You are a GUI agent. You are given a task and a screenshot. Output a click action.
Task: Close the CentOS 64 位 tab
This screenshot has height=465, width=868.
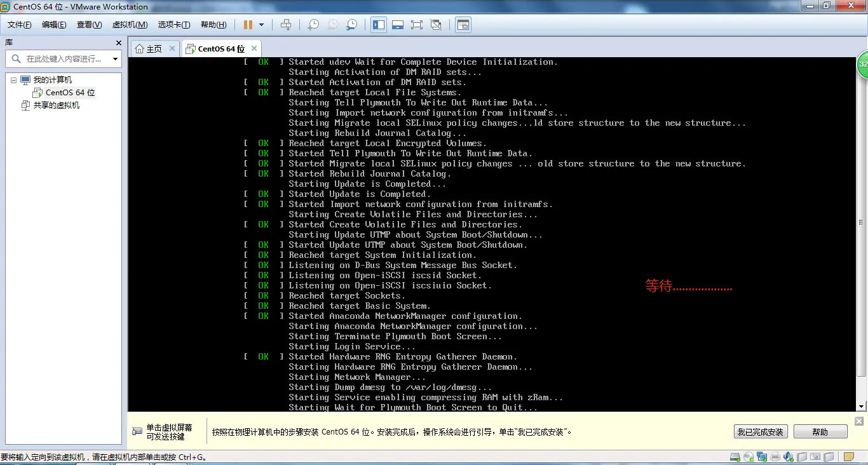coord(254,48)
